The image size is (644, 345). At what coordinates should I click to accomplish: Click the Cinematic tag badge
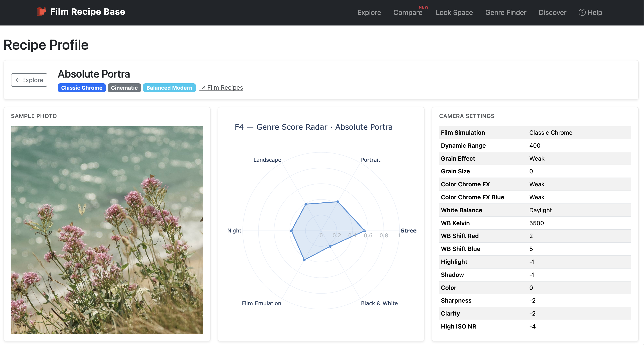coord(124,87)
